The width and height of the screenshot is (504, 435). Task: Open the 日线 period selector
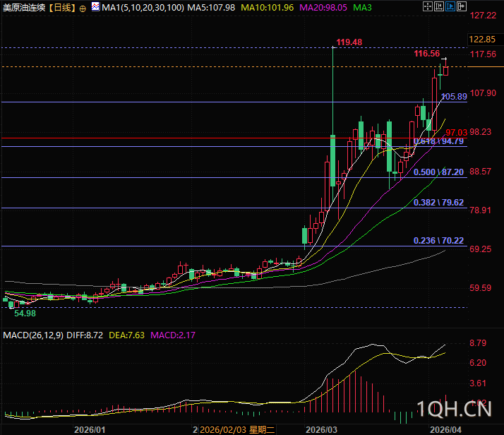[x=62, y=7]
